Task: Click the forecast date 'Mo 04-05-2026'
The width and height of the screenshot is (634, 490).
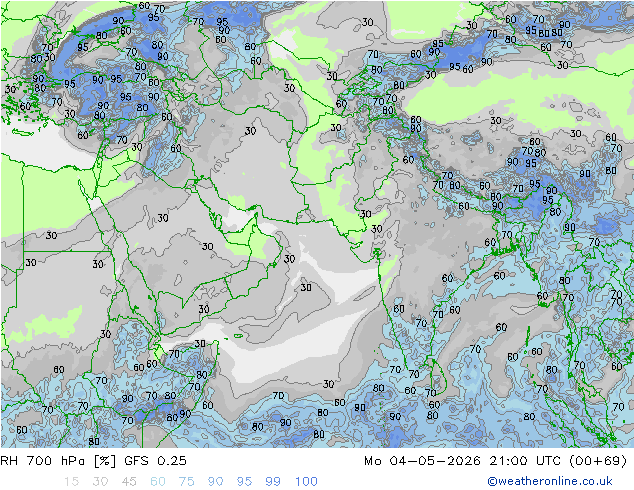Action: click(422, 461)
